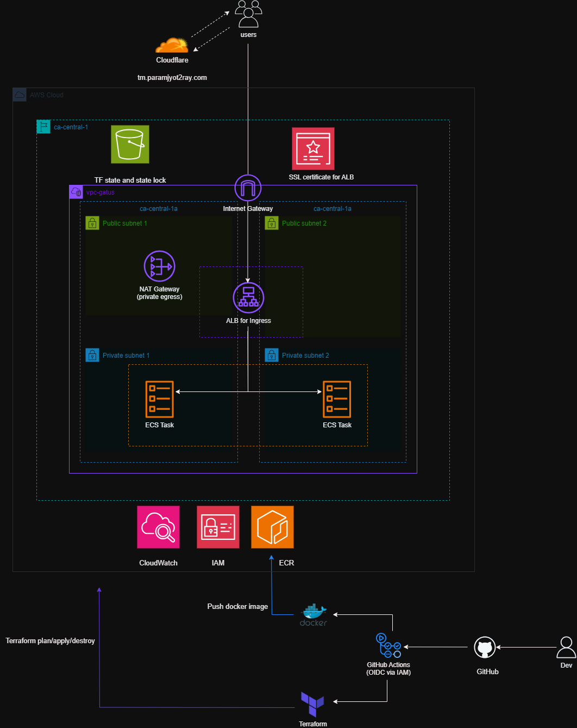This screenshot has width=577, height=728.
Task: Select the 'Public subnet 2' text
Action: pos(304,223)
